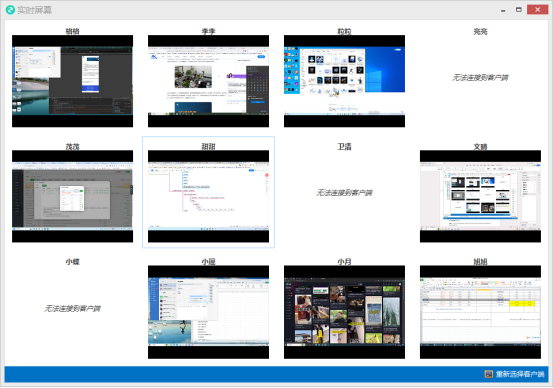The height and width of the screenshot is (388, 553).
Task: Open the highlighted 甜甜 mind-map thumbnail
Action: pos(208,196)
